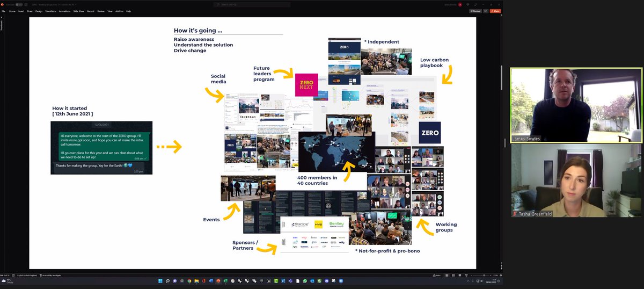Screen dimensions: 644x289
Task: Click the Record button beside Share
Action: click(x=474, y=11)
